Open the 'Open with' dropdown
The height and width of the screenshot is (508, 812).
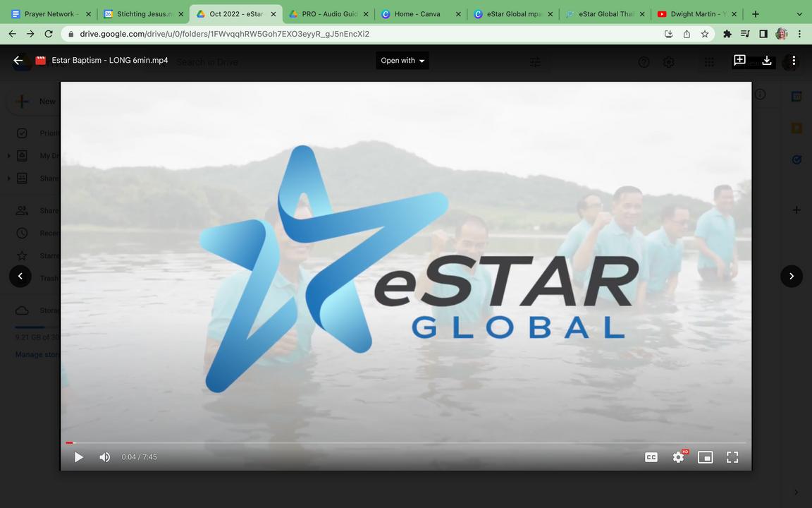coord(402,61)
